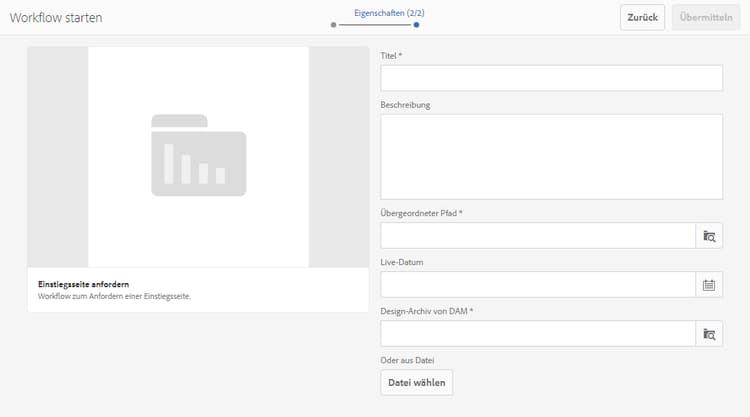Viewport: 750px width, 417px height.
Task: Open path browser for Übergeordneter Pfad
Action: tap(709, 236)
